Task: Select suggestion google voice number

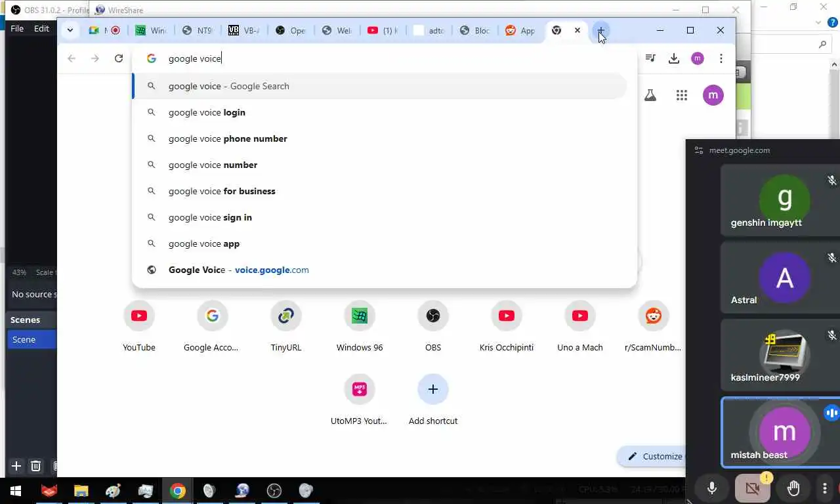Action: tap(381, 165)
